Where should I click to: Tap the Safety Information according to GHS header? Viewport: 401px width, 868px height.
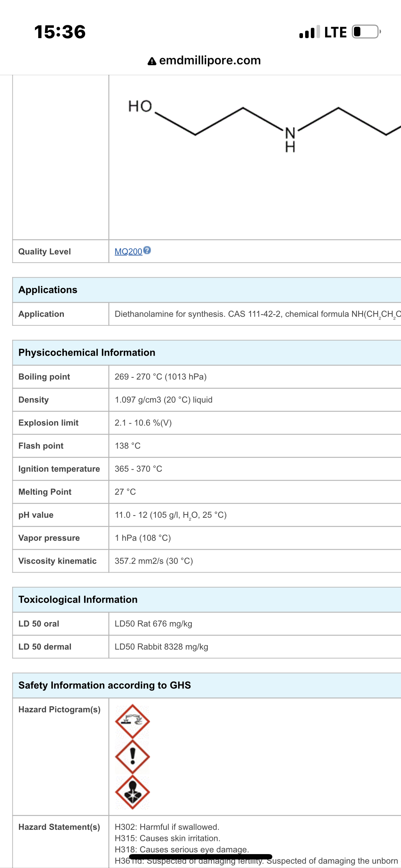tap(104, 685)
